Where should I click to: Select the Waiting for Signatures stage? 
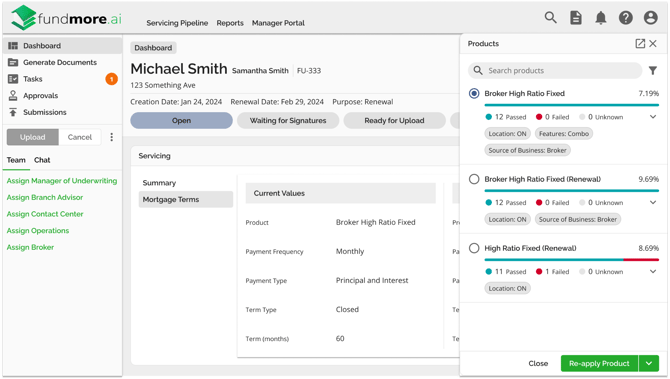click(x=288, y=120)
